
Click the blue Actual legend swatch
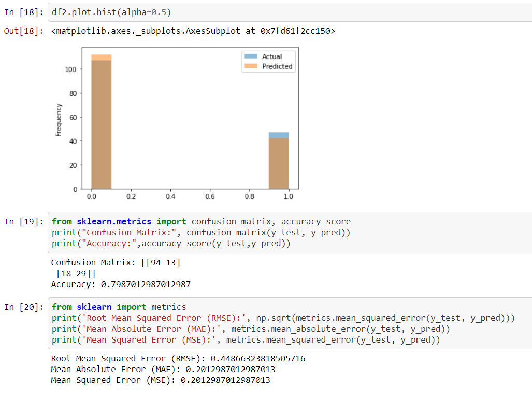(251, 56)
